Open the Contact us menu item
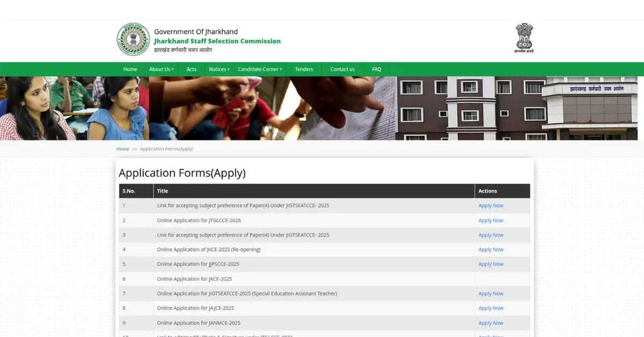Viewport: 644px width, 337px height. pos(342,69)
